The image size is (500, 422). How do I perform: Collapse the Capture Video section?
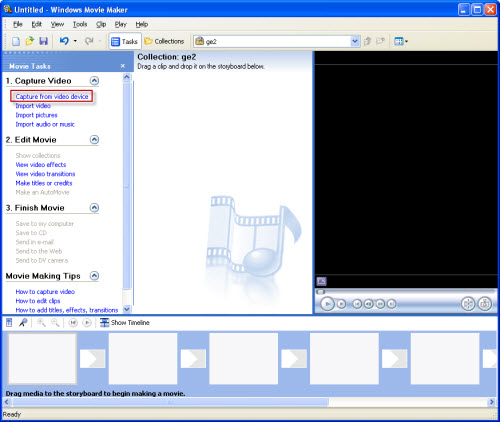(x=95, y=81)
